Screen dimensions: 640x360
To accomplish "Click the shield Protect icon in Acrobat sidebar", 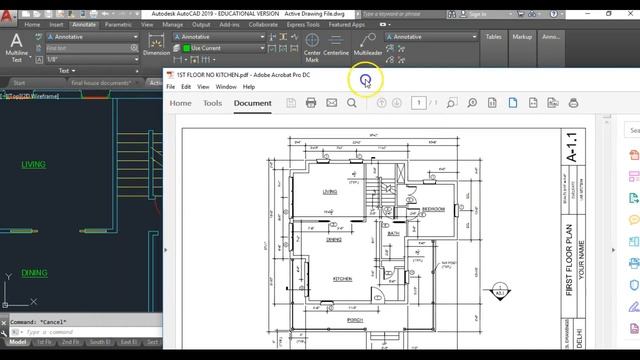I will (634, 285).
